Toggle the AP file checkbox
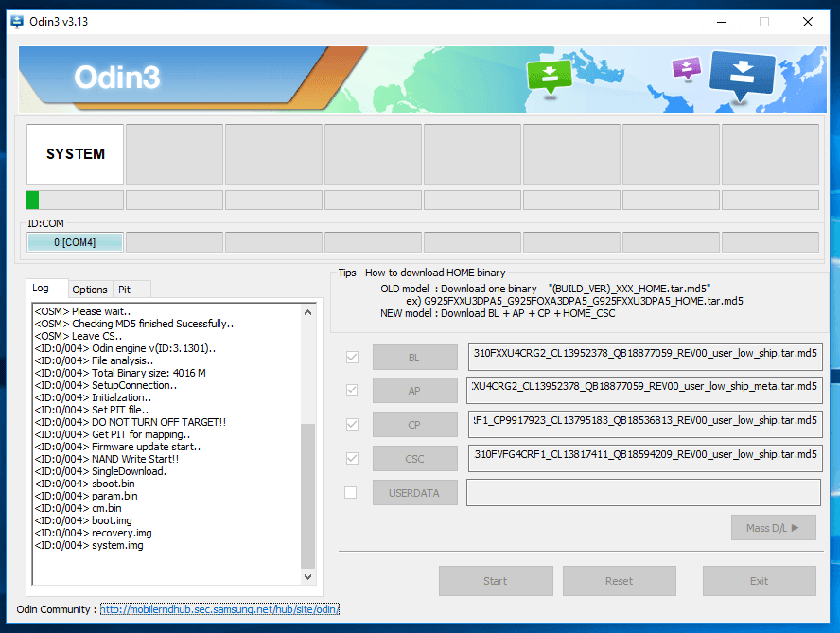Viewport: 840px width, 633px height. (x=352, y=390)
